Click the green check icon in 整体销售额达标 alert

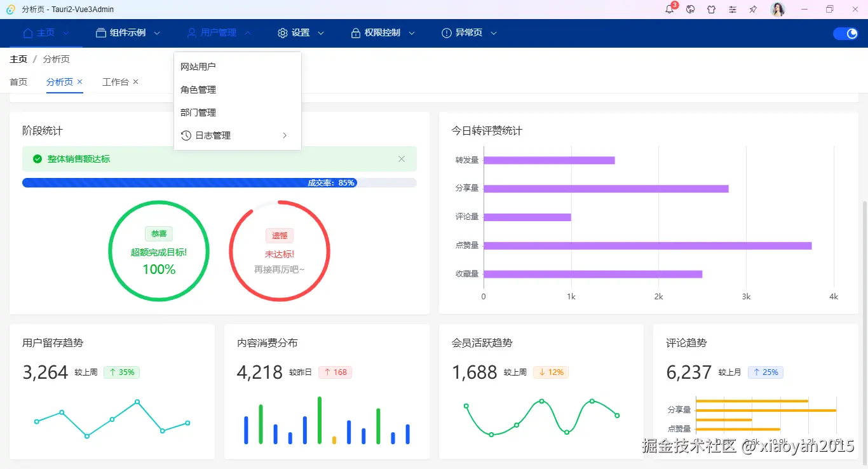tap(37, 159)
